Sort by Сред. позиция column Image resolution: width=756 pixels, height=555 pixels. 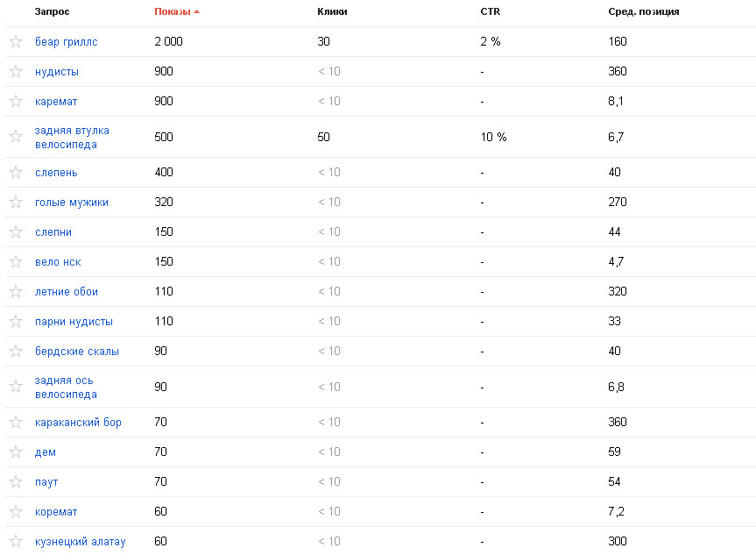pyautogui.click(x=643, y=12)
